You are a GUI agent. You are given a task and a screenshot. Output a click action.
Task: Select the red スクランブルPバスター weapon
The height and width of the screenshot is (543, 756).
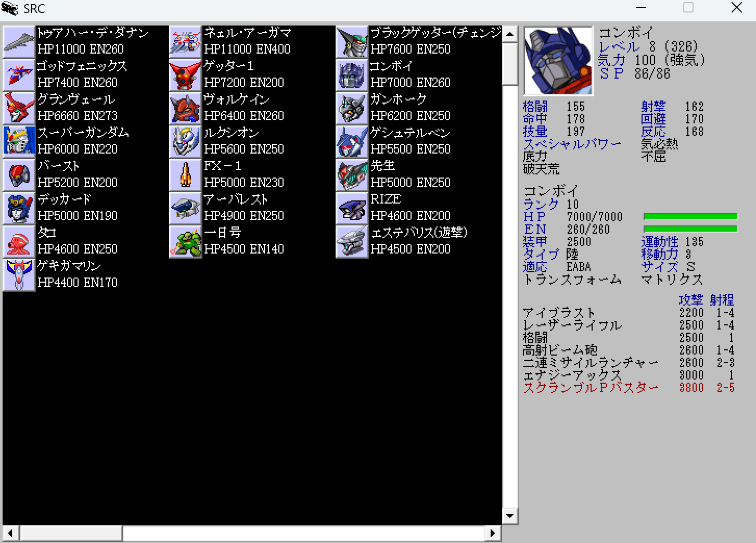(x=629, y=388)
